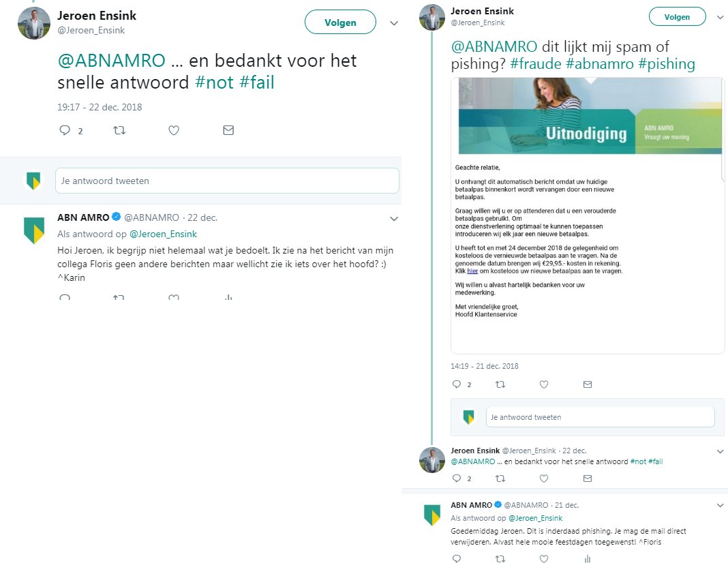728x563 pixels.
Task: Like the ABN AMRO reply from Floris
Action: [544, 558]
